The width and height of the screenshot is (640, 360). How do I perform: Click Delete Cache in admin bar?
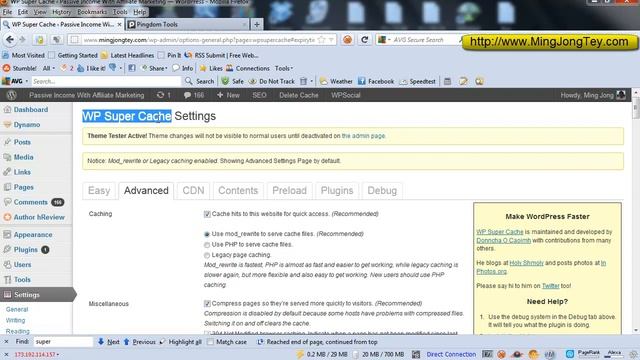pyautogui.click(x=298, y=95)
